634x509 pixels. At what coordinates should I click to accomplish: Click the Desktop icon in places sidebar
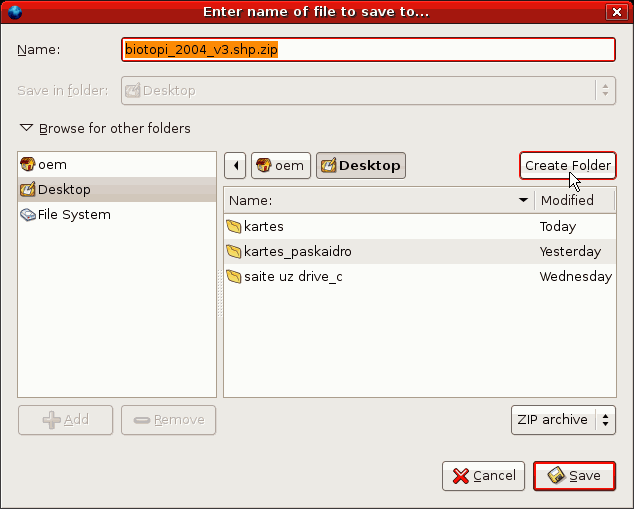point(27,189)
